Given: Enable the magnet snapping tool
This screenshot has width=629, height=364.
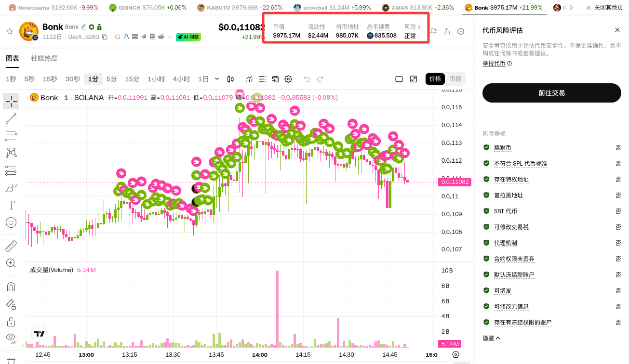Looking at the screenshot, I should (11, 286).
